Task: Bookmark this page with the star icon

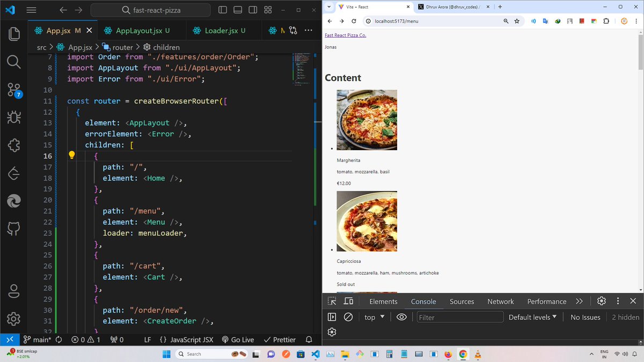Action: [517, 21]
